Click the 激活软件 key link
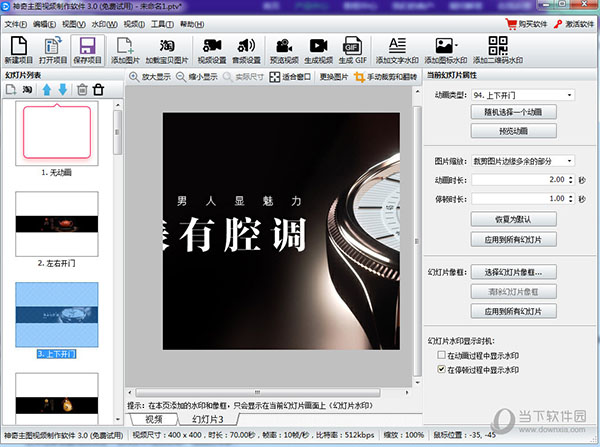This screenshot has width=600, height=447. [x=573, y=24]
